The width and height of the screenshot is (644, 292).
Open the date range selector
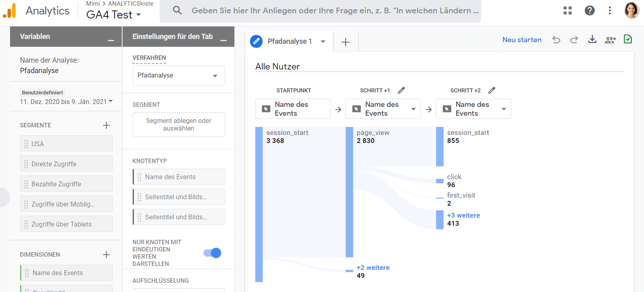pos(66,102)
